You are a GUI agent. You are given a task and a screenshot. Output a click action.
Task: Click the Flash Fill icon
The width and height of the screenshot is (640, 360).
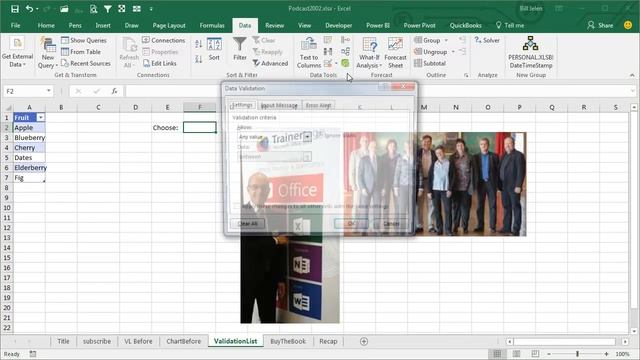point(328,40)
